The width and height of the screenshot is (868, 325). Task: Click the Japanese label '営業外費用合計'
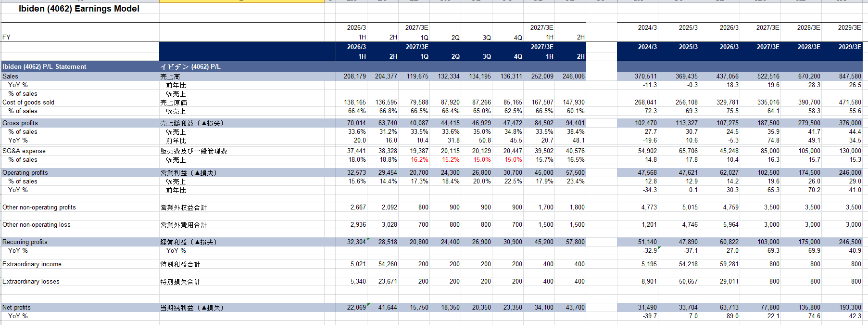183,224
